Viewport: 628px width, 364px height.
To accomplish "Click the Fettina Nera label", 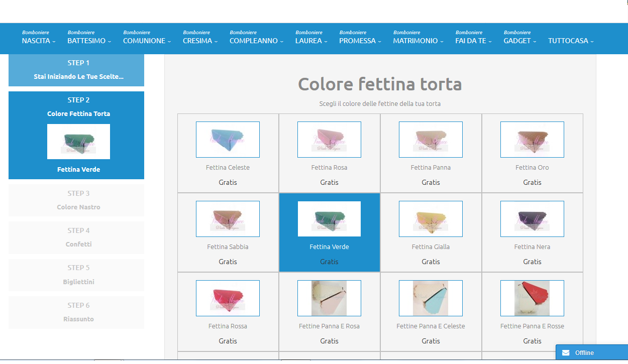I will pos(532,247).
